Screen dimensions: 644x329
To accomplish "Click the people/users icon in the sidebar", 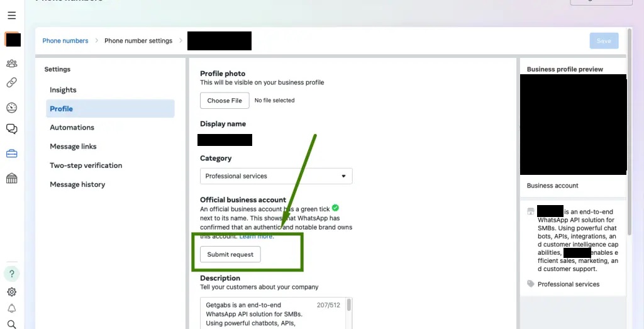I will point(12,64).
